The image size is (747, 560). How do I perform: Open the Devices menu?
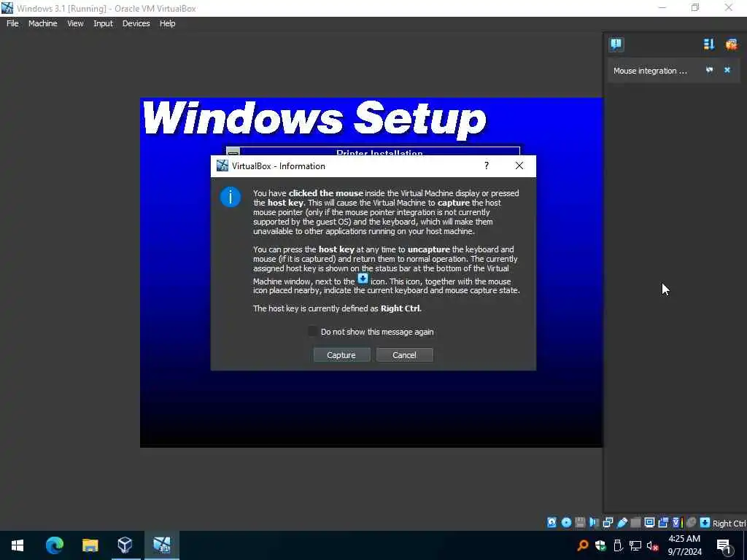[x=136, y=23]
